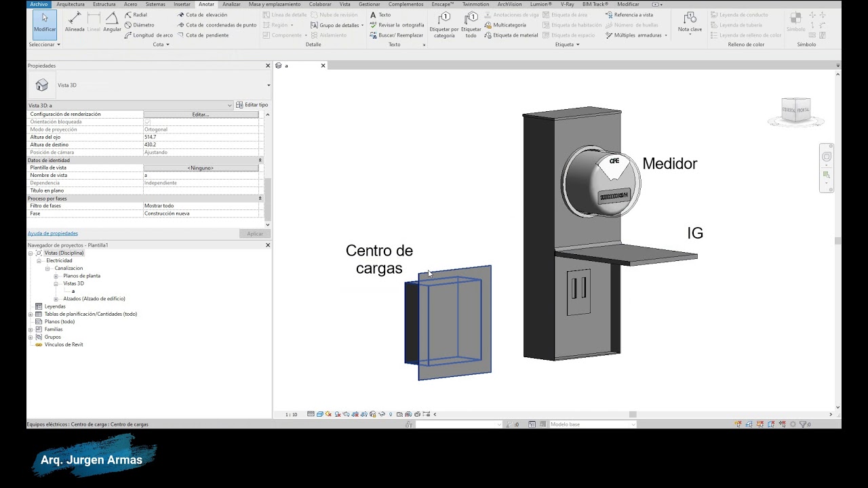Click the selection filter funnel icon
The image size is (868, 488).
803,424
